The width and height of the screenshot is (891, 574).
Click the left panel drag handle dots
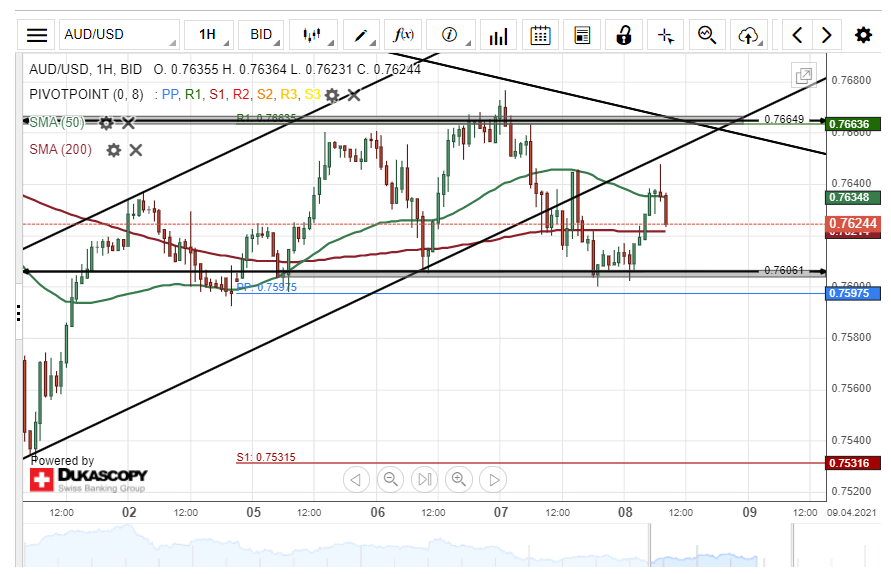pos(19,313)
